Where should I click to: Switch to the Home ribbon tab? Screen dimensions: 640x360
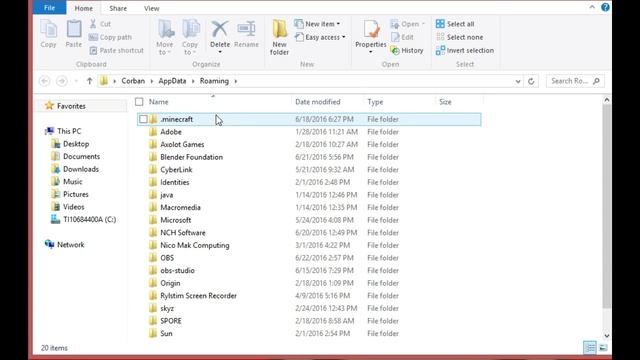pyautogui.click(x=83, y=8)
